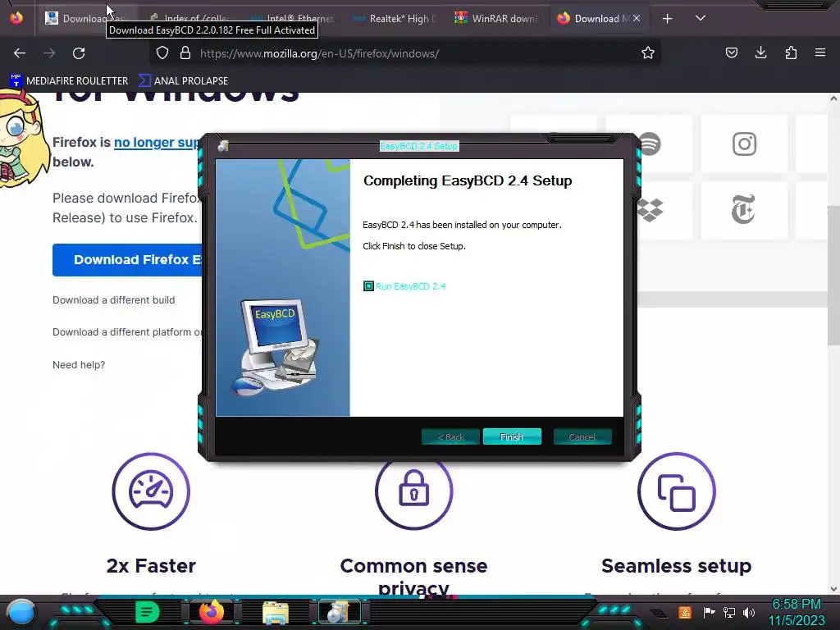Tick the Run EasyBCD 2.4 checkbox
Image resolution: width=840 pixels, height=630 pixels.
368,286
